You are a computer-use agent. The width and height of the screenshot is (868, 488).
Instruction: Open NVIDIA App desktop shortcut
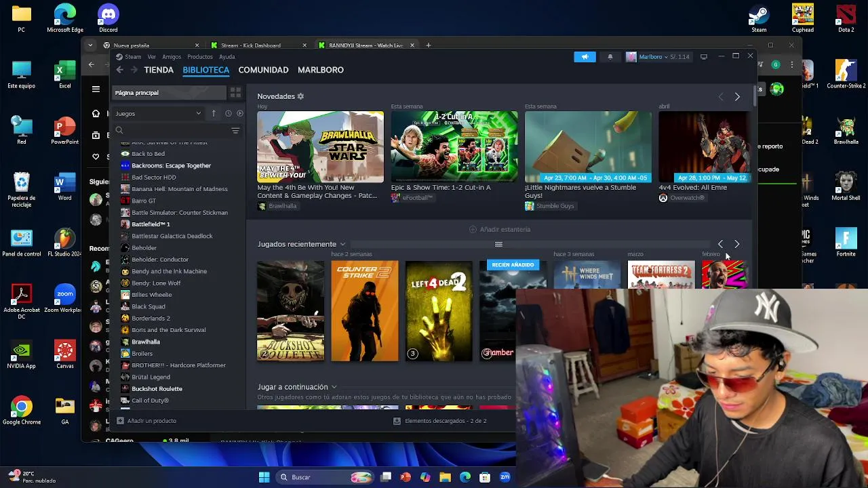21,354
